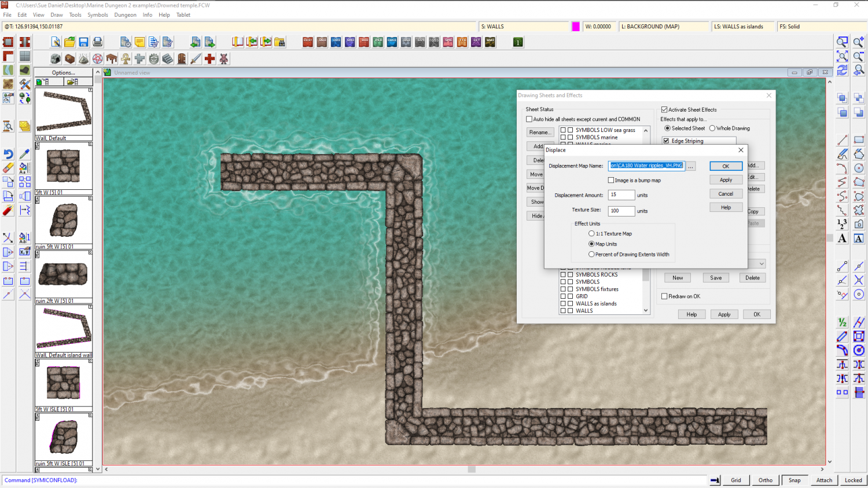Select 'Percent of Drawing Extents Width' radio

[x=591, y=254]
